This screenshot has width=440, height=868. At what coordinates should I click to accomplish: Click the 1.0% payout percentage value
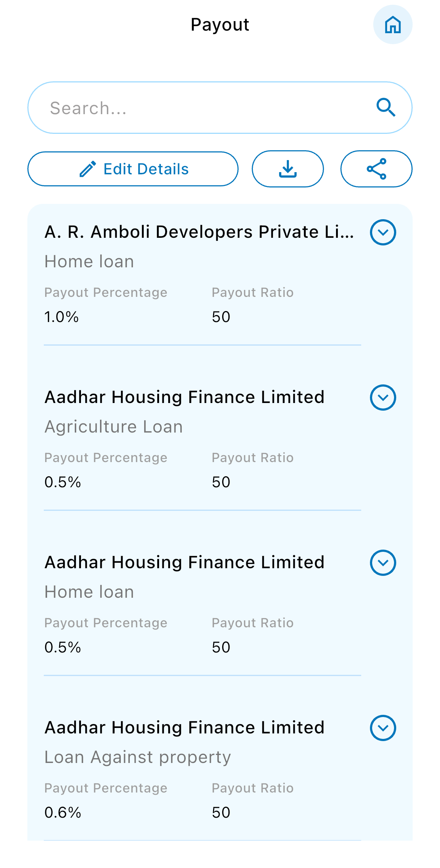tap(61, 317)
